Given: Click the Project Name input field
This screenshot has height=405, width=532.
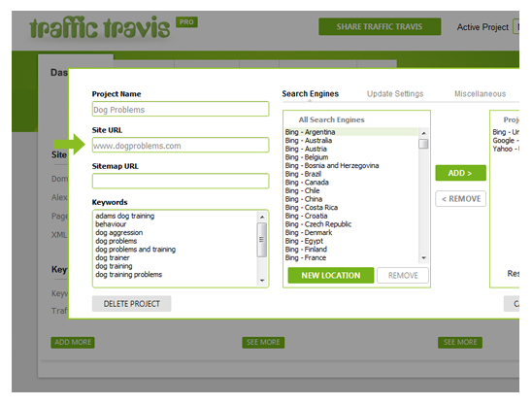Looking at the screenshot, I should 181,110.
